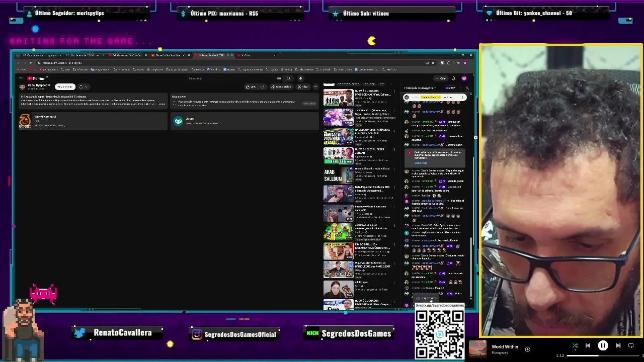Like the live video

(x=250, y=86)
